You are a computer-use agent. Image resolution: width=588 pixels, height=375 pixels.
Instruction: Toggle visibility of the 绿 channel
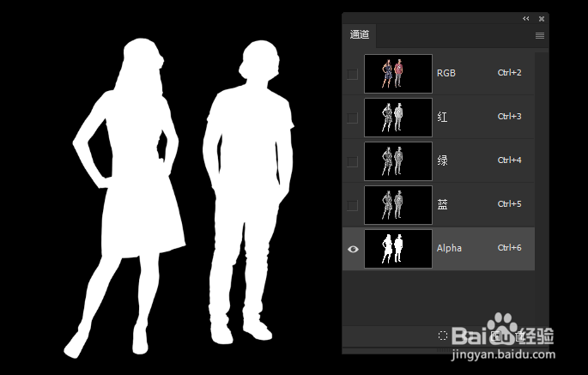pos(353,161)
